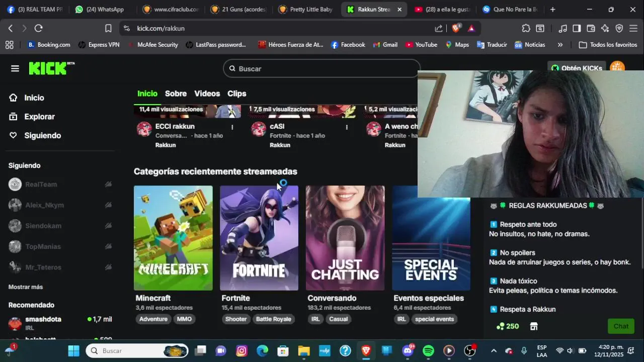Image resolution: width=644 pixels, height=362 pixels.
Task: Click the Adventure tag
Action: point(153,319)
